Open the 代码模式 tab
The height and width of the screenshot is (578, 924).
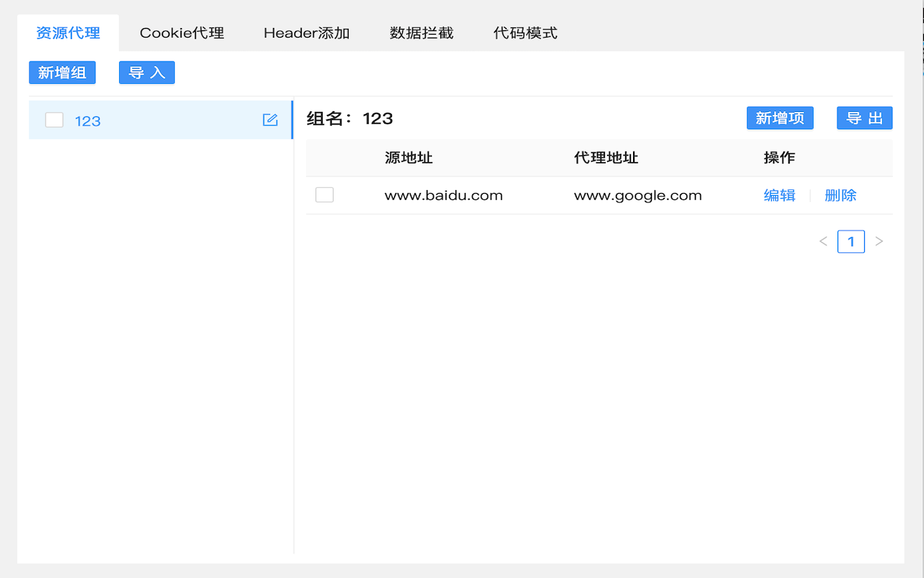pos(524,33)
